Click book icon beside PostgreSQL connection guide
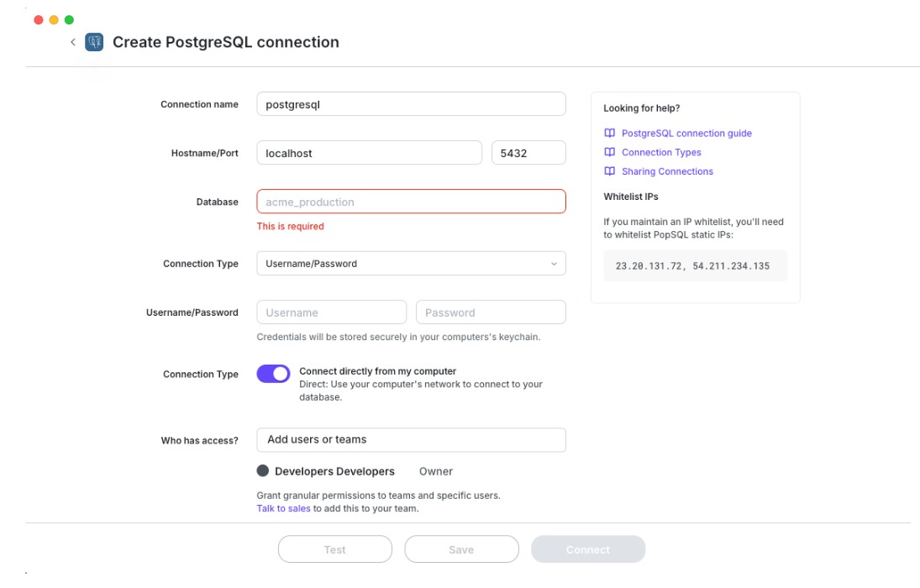 [610, 134]
